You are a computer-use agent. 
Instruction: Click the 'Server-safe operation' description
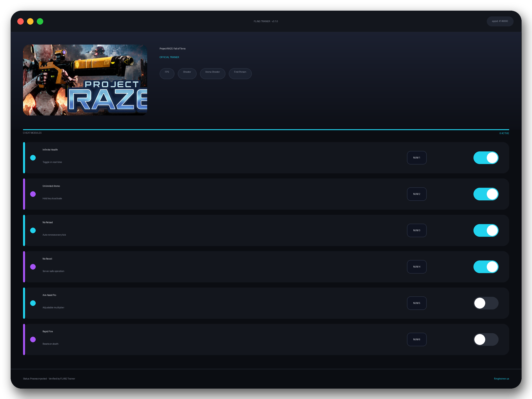(53, 271)
